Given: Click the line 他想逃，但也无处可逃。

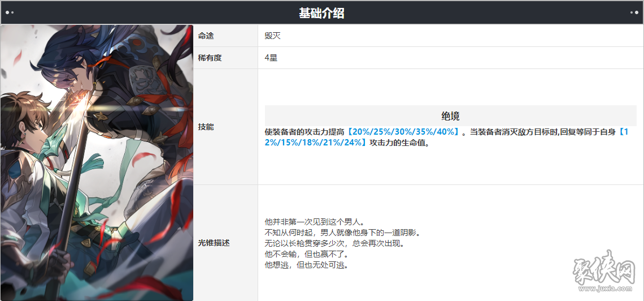Looking at the screenshot, I should pos(306,265).
